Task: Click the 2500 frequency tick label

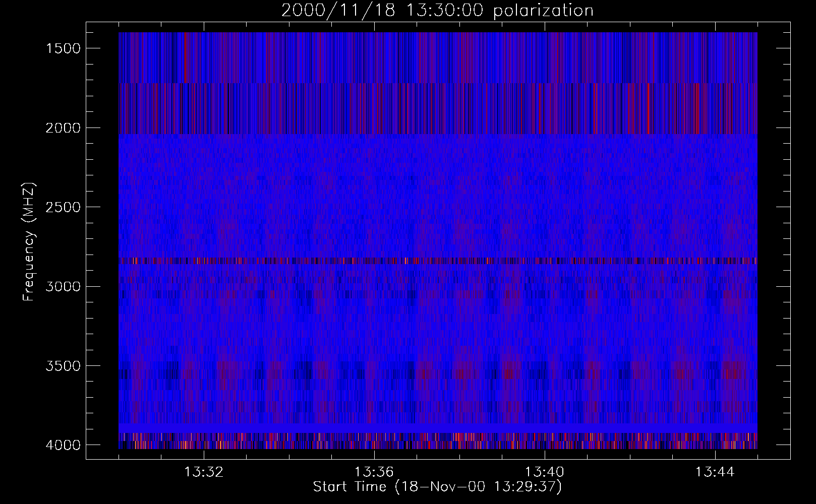Action: click(x=63, y=207)
